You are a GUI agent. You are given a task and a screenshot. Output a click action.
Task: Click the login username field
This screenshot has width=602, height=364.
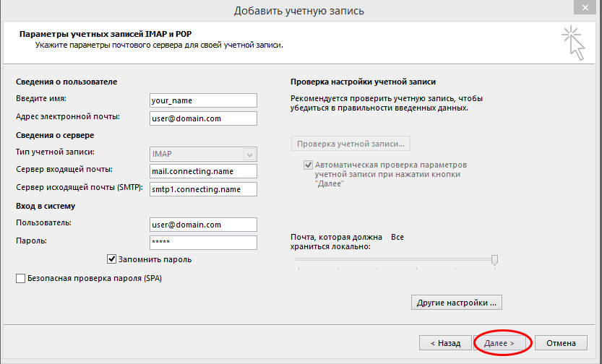202,225
